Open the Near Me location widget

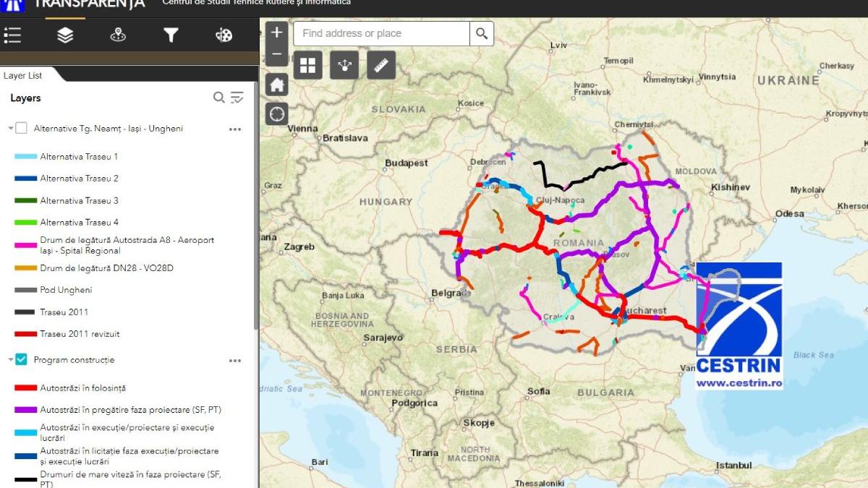[118, 34]
